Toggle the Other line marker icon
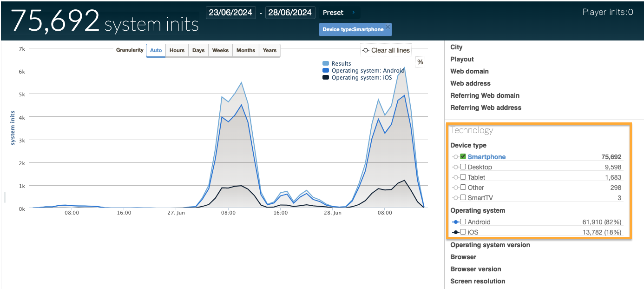644x289 pixels. (x=455, y=188)
